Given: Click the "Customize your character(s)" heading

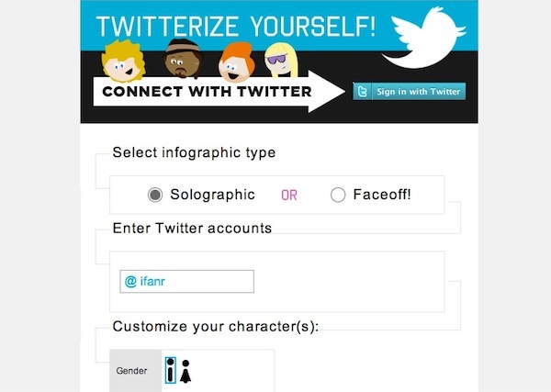Looking at the screenshot, I should (215, 327).
